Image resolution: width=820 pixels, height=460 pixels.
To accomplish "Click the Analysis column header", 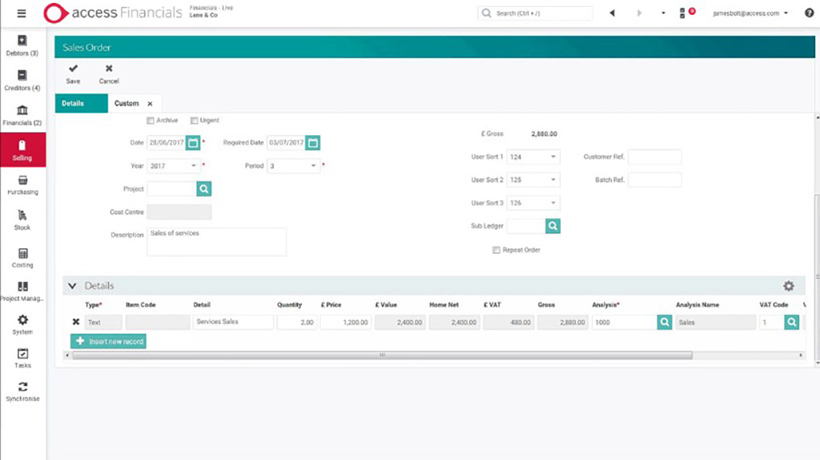I will click(605, 305).
